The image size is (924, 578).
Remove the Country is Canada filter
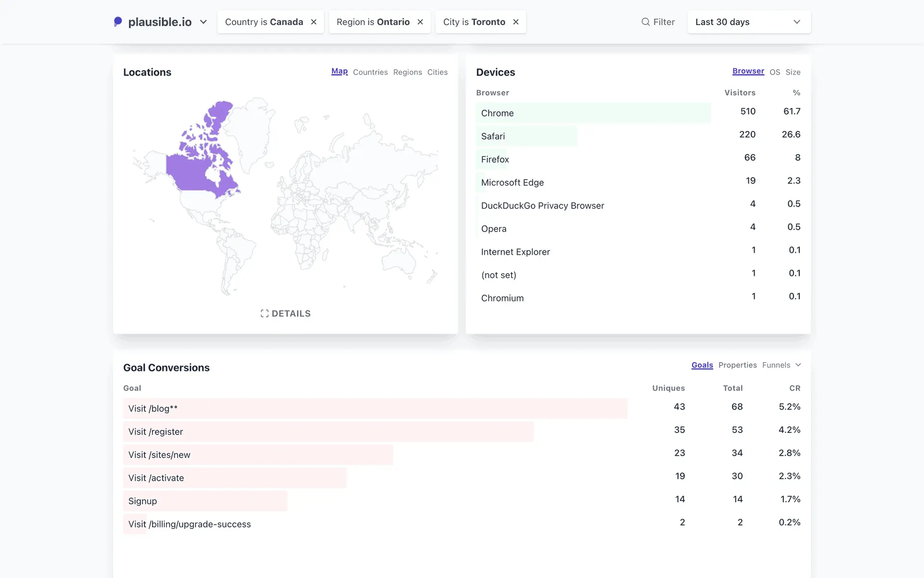314,22
